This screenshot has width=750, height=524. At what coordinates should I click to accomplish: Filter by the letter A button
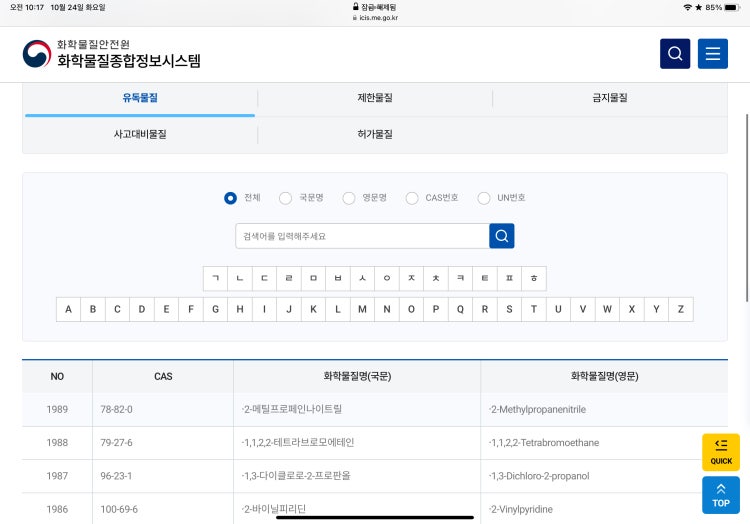[x=69, y=309]
